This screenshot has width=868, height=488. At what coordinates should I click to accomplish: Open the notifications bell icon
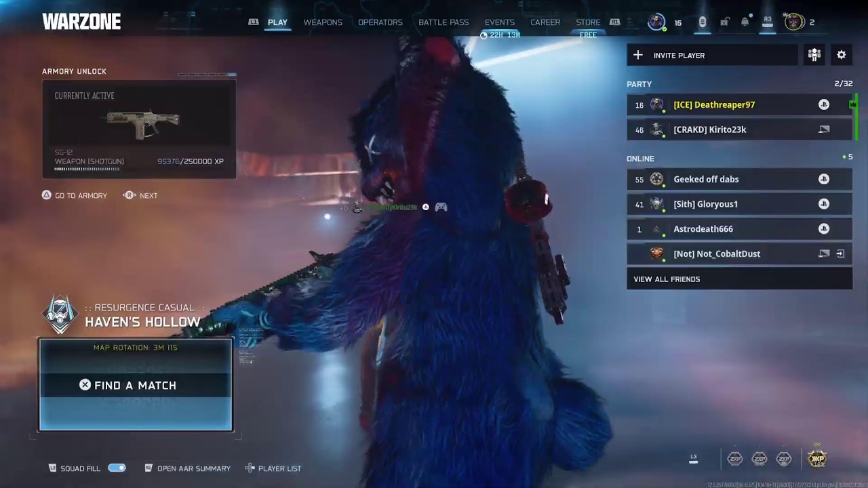[745, 22]
